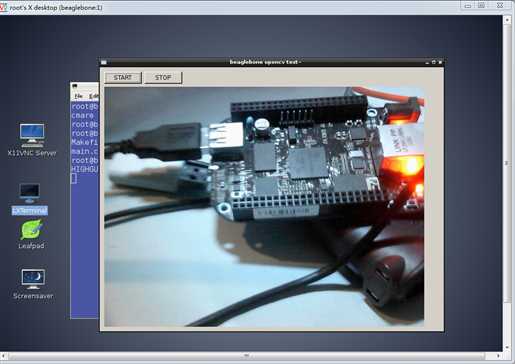
Task: Click the 'Makefi' line in terminal
Action: point(85,142)
